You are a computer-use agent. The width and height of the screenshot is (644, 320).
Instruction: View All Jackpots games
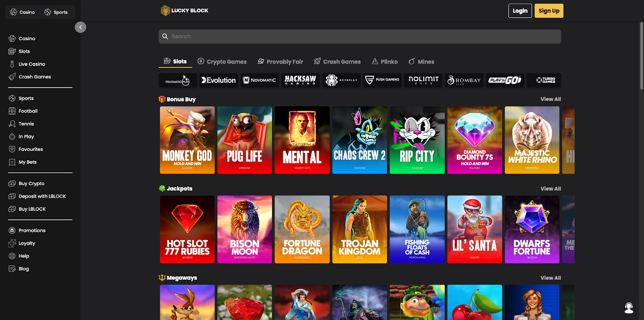(551, 188)
